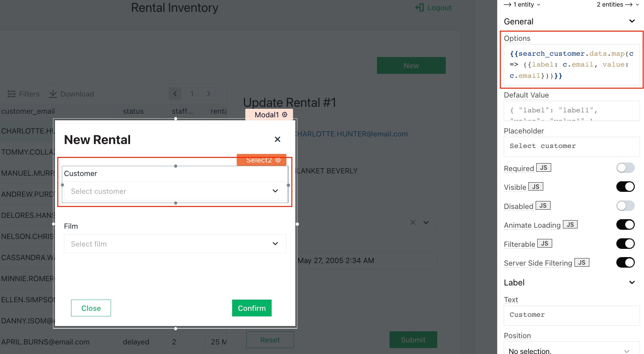The image size is (644, 354).
Task: Edit the Placeholder text field
Action: click(x=572, y=146)
